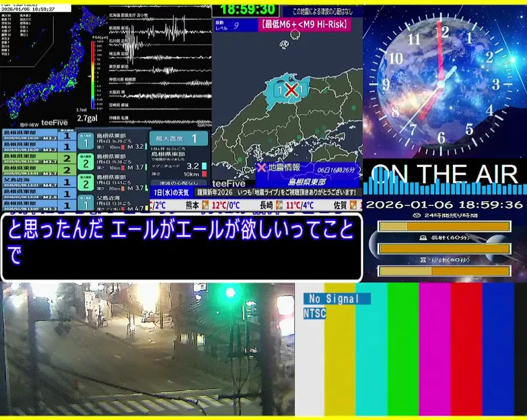Click the 島根県東部 blue banner on map

(307, 182)
